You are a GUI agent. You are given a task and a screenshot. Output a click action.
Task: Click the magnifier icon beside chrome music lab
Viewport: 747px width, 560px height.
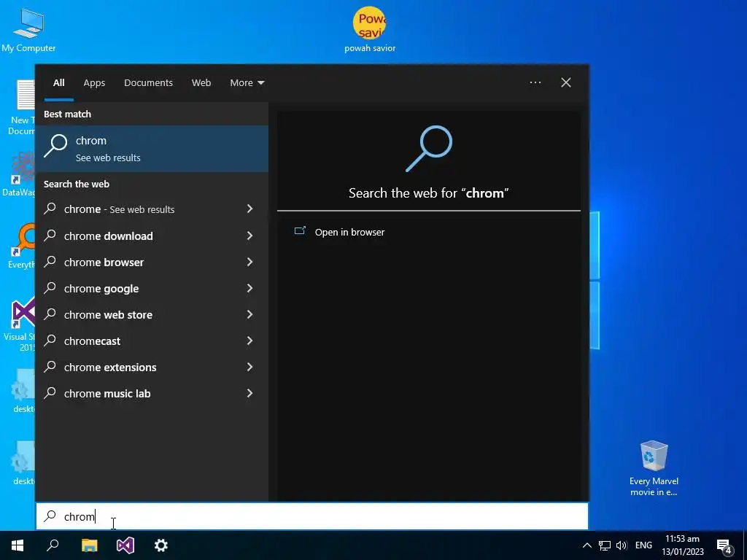[x=50, y=392]
